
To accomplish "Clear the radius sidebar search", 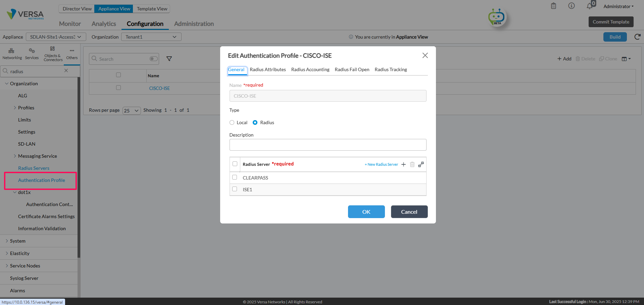I will (x=66, y=70).
